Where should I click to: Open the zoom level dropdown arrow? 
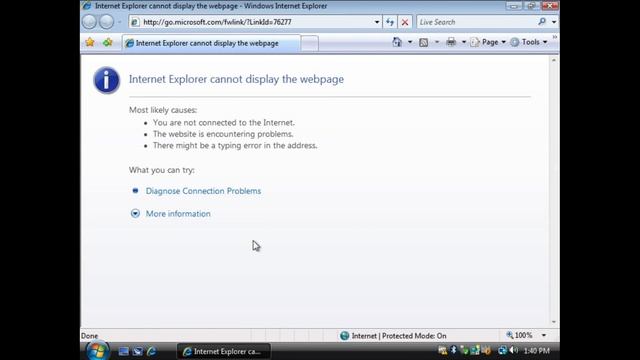544,336
